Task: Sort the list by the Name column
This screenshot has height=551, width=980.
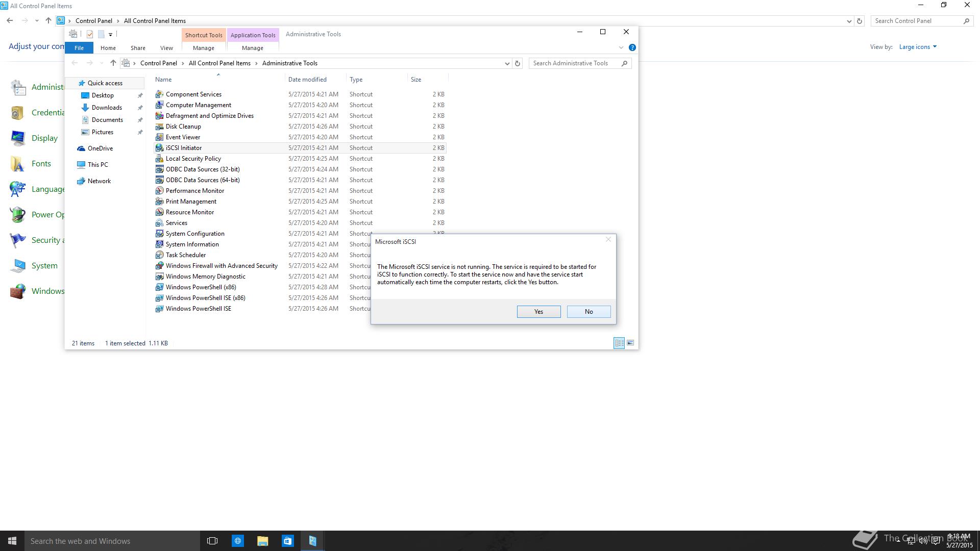Action: (218, 80)
